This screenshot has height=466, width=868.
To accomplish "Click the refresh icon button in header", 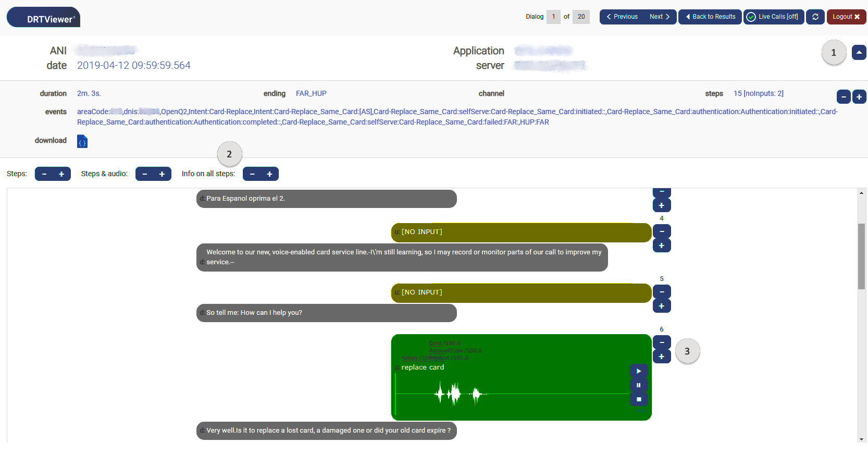I will 815,17.
